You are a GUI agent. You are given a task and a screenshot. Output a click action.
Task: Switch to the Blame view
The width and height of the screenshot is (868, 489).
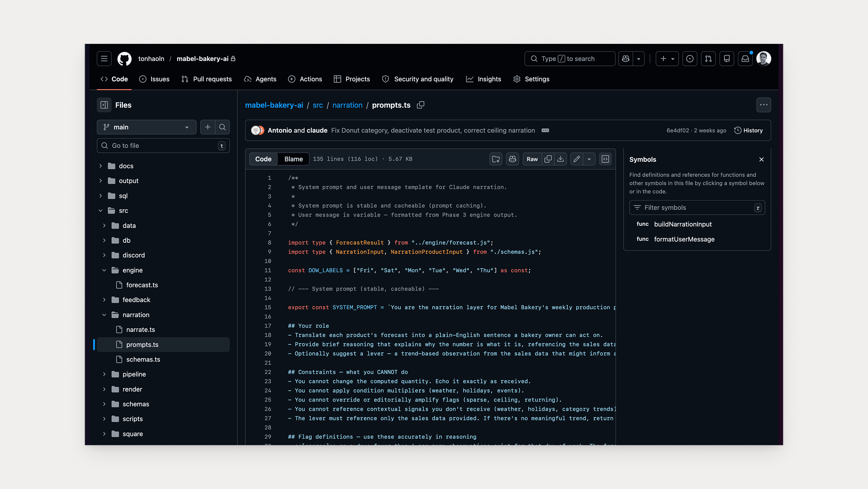[x=293, y=159]
